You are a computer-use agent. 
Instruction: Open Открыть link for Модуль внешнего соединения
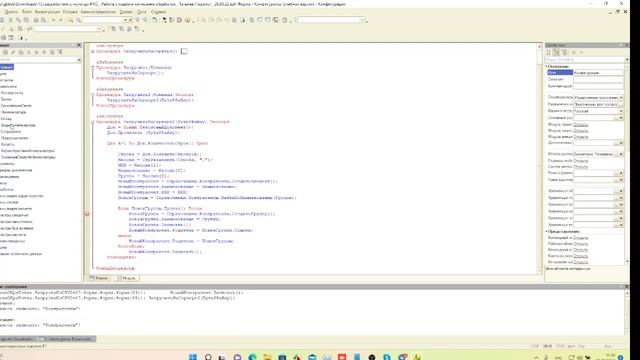[580, 137]
